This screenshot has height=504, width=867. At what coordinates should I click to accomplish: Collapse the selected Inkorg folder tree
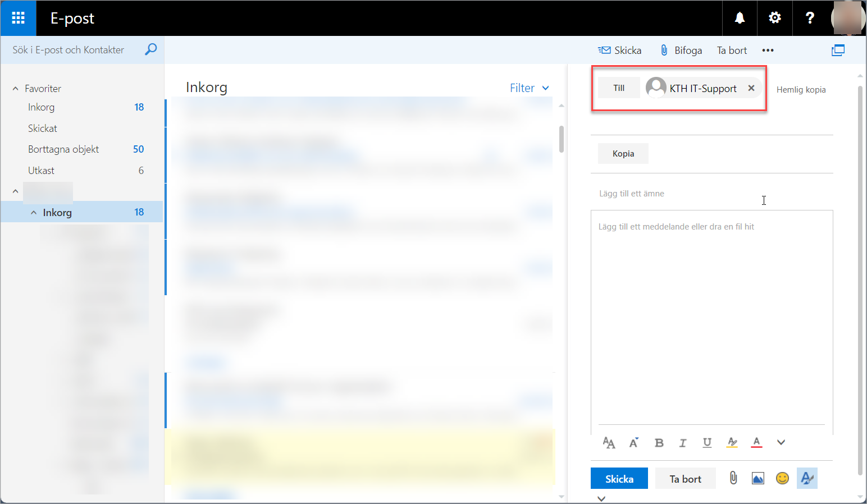click(x=34, y=213)
